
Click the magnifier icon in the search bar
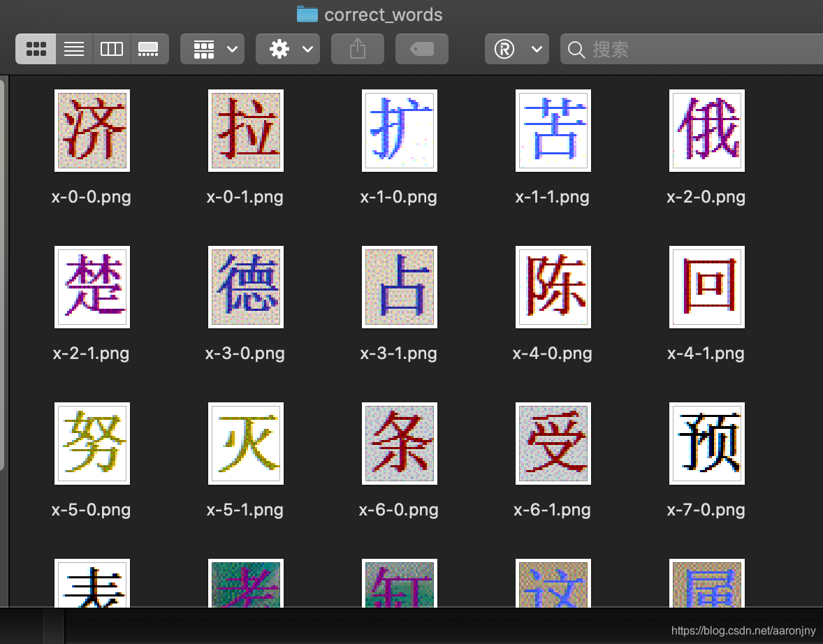(x=576, y=49)
